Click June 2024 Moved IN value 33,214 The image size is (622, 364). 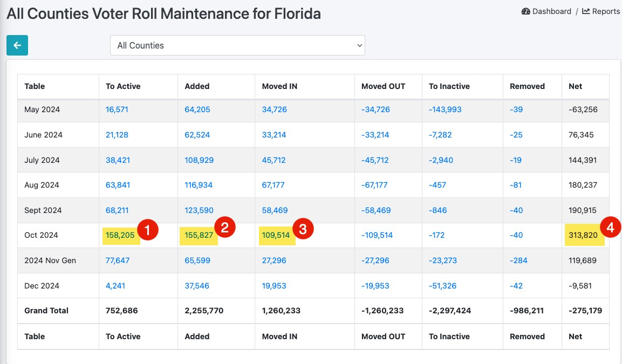[x=274, y=135]
